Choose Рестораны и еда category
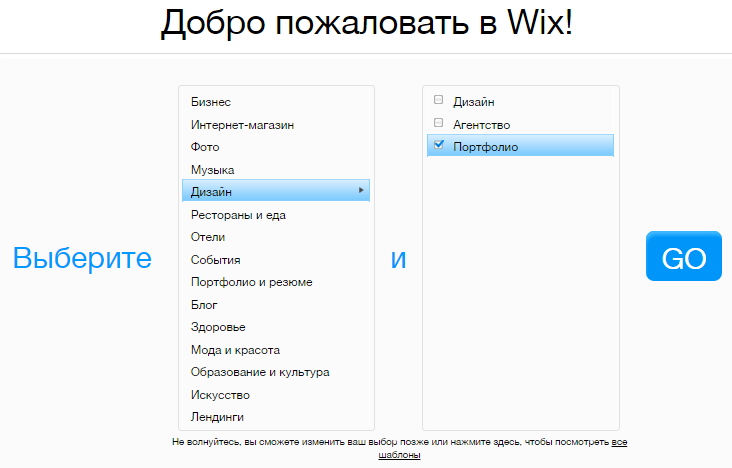Viewport: 732px width, 468px height. click(x=276, y=215)
